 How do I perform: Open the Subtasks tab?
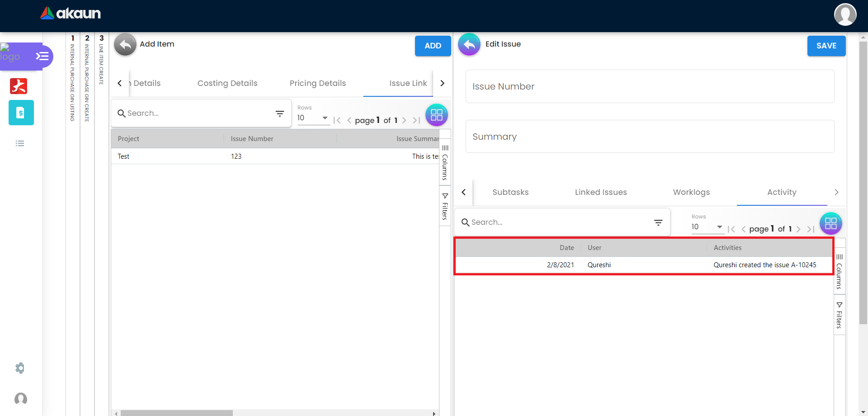click(x=510, y=192)
